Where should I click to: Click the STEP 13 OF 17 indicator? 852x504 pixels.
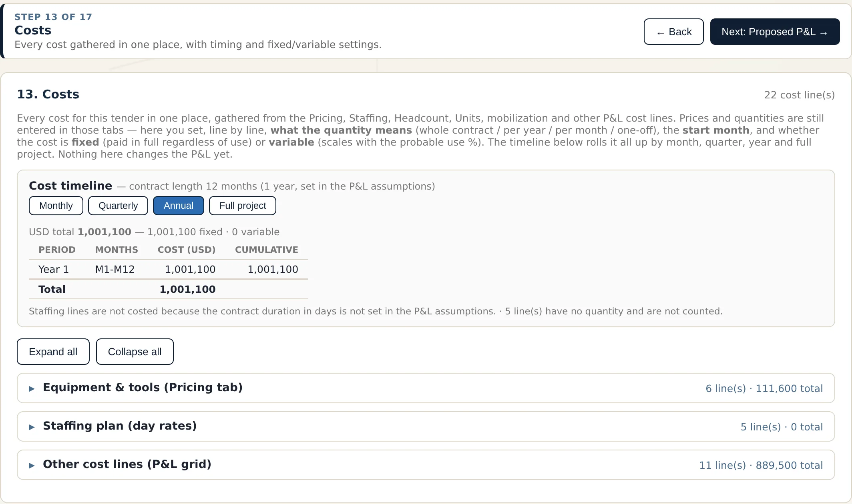(x=53, y=17)
